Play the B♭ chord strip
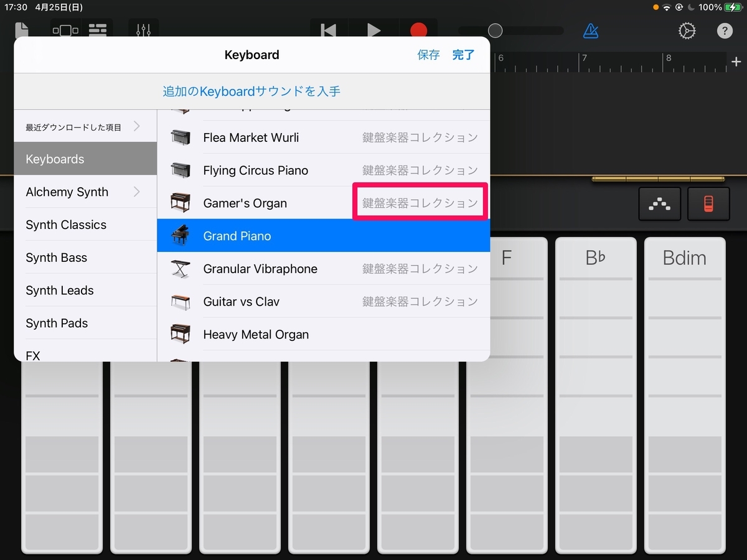Viewport: 747px width, 560px height. [x=596, y=394]
